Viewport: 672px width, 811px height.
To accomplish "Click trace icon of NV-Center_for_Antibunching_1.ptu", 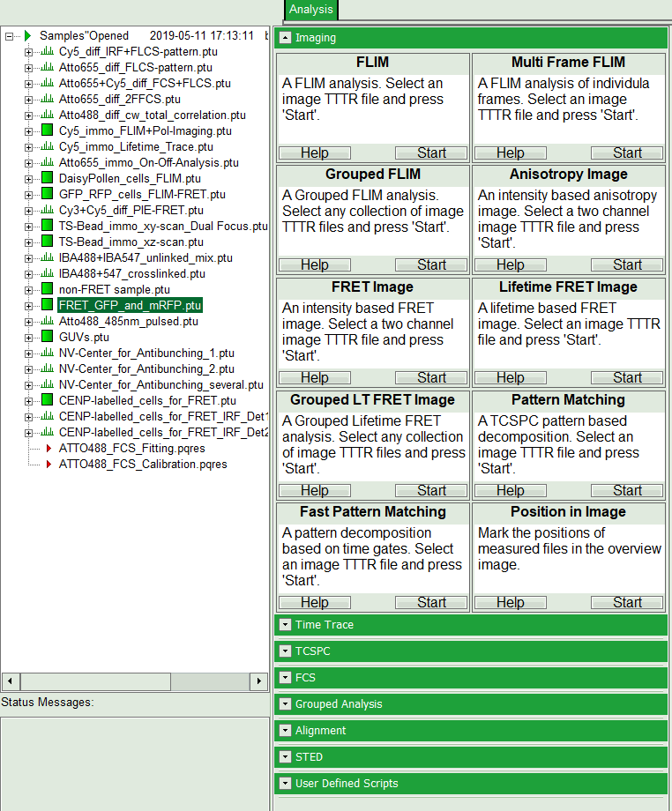I will point(48,353).
